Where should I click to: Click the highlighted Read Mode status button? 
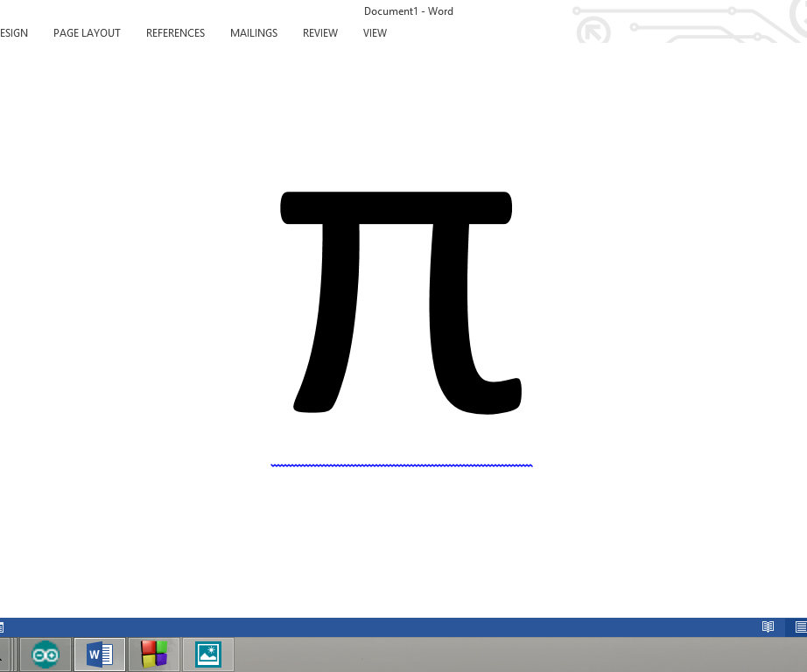768,626
